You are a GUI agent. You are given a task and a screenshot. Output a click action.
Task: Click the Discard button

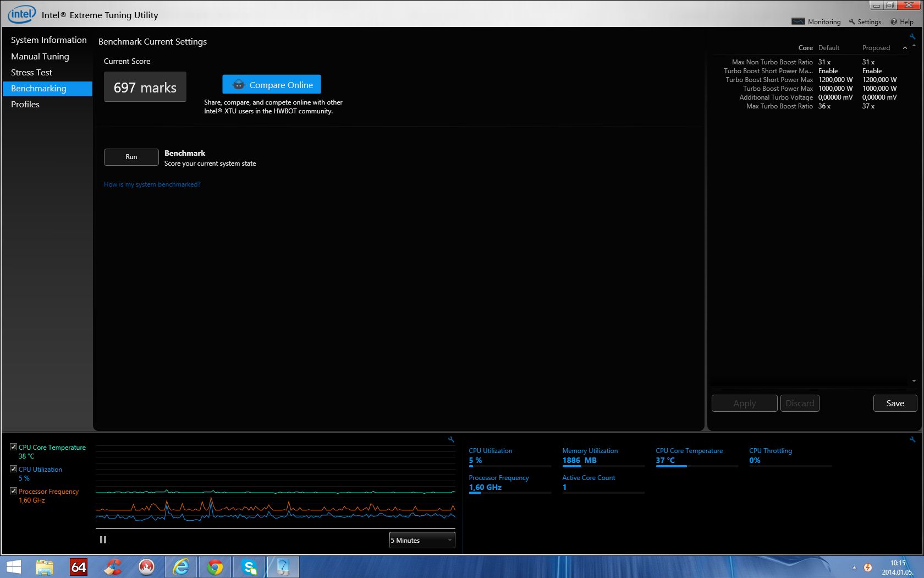[800, 403]
